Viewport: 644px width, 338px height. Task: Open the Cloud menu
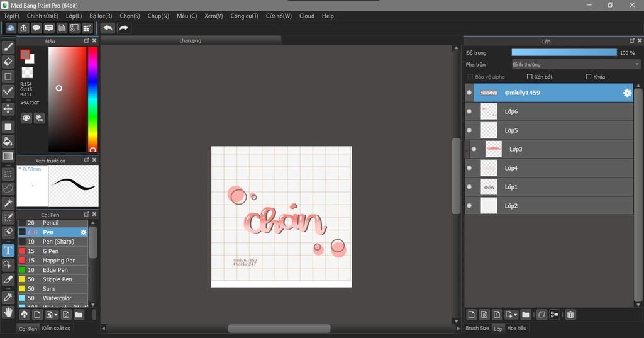click(x=307, y=16)
